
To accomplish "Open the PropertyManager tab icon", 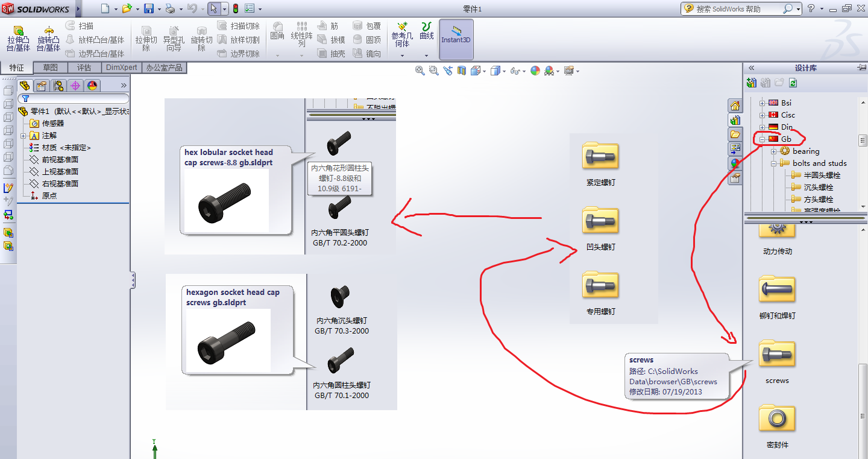I will click(42, 86).
